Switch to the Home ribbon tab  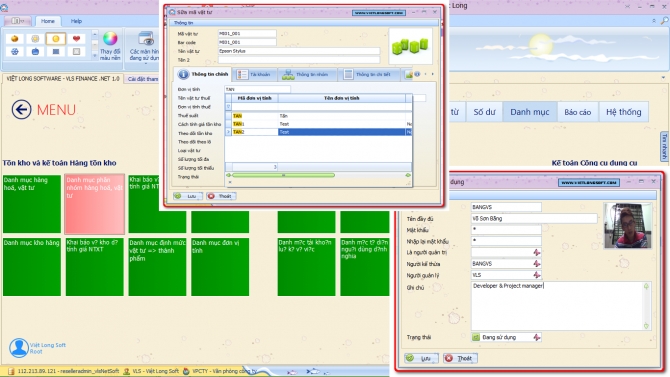point(47,21)
